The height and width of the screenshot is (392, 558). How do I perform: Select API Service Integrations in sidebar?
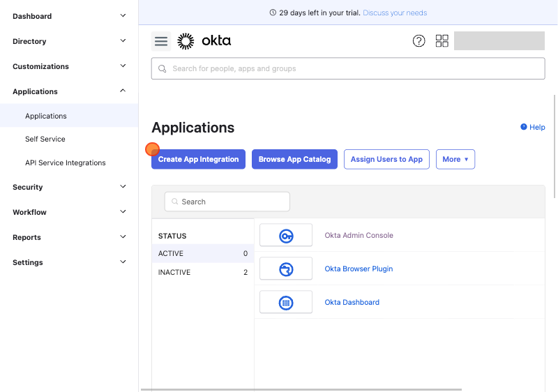66,163
